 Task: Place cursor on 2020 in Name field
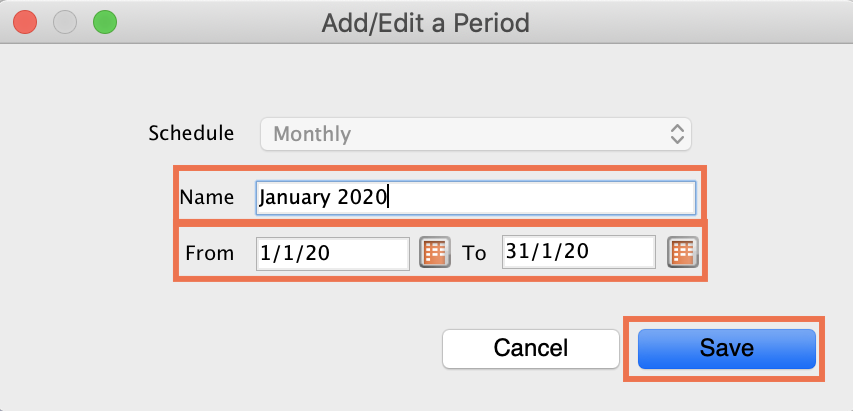coord(362,197)
